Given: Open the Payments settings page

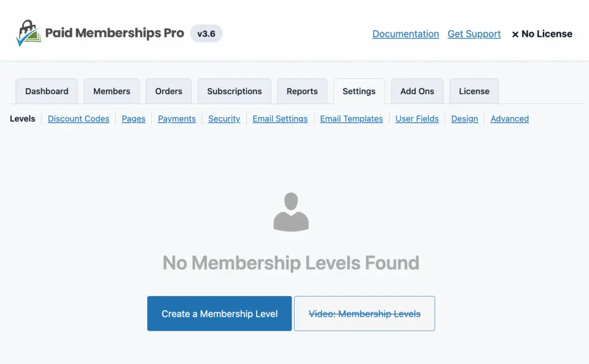Looking at the screenshot, I should 177,118.
